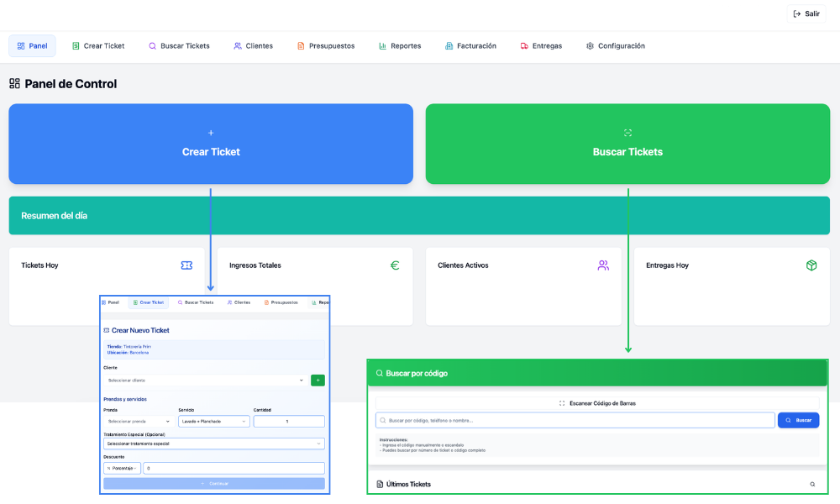Click the magnifier icon beside Últimos Tickets
Screen dimensions: 840x504
(x=812, y=485)
